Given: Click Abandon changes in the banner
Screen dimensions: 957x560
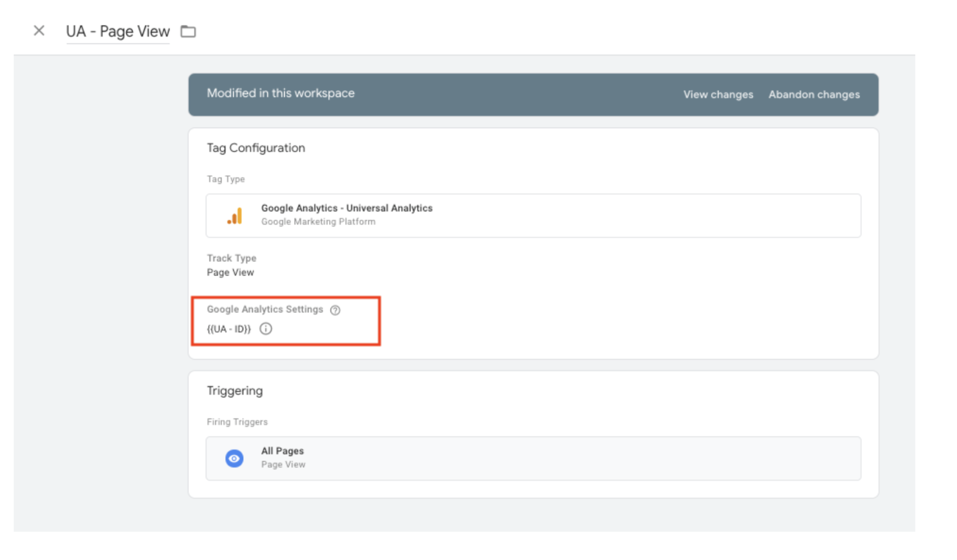Looking at the screenshot, I should click(814, 95).
